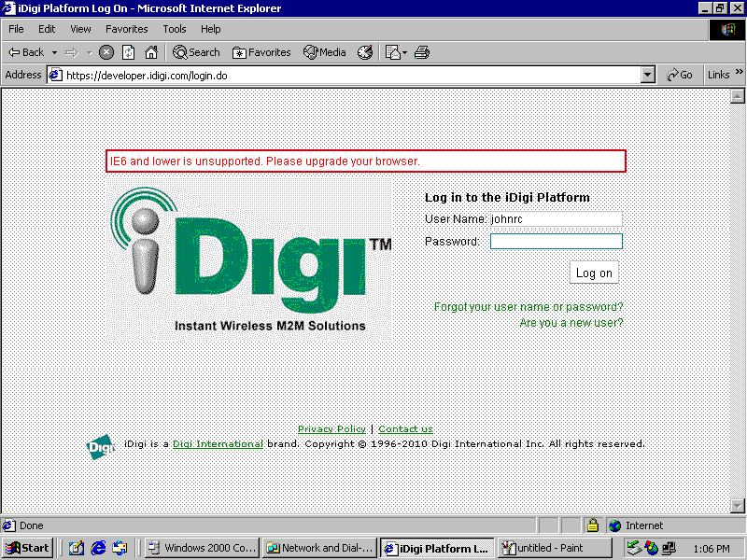
Task: Open the Back button history arrow
Action: click(54, 52)
